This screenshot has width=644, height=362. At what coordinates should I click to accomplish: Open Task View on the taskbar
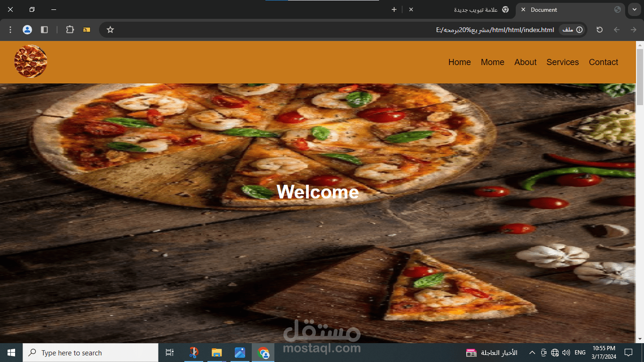pos(170,353)
